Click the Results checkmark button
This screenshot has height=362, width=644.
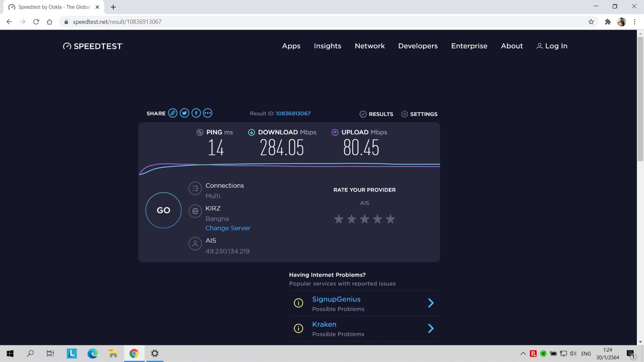pyautogui.click(x=376, y=114)
